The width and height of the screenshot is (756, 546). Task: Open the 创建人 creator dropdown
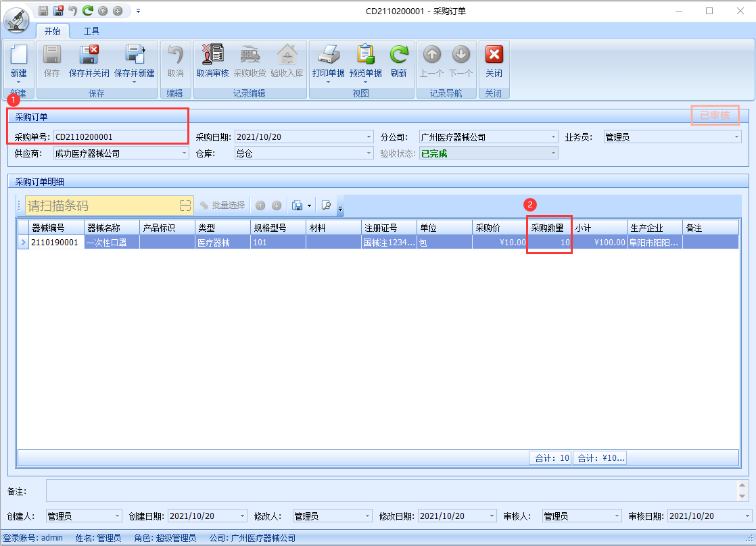(x=117, y=516)
